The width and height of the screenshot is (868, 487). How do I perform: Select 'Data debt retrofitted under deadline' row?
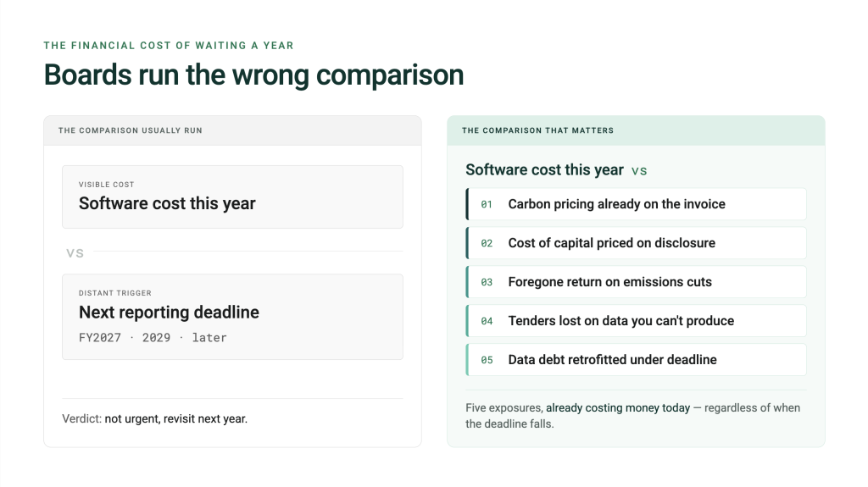pos(636,360)
